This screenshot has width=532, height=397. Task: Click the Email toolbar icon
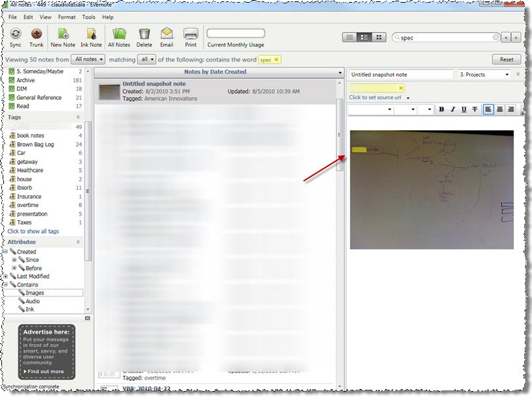pyautogui.click(x=167, y=37)
